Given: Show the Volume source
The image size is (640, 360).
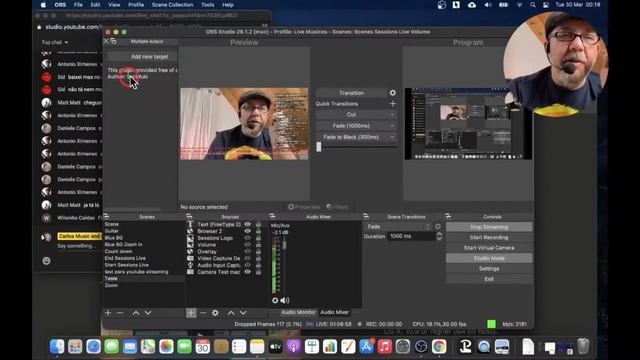Looking at the screenshot, I should click(x=247, y=245).
